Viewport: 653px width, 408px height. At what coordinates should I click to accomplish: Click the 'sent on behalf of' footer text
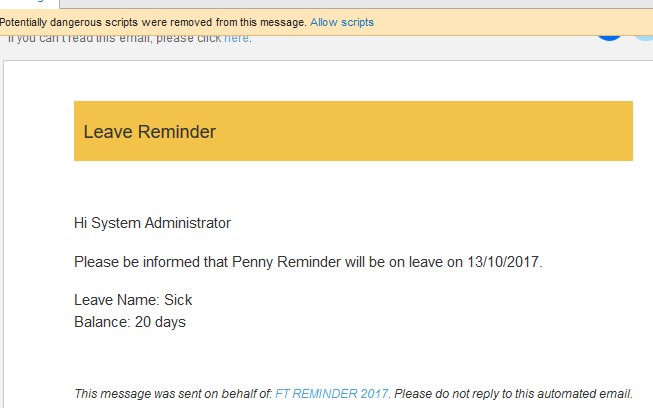(x=173, y=393)
